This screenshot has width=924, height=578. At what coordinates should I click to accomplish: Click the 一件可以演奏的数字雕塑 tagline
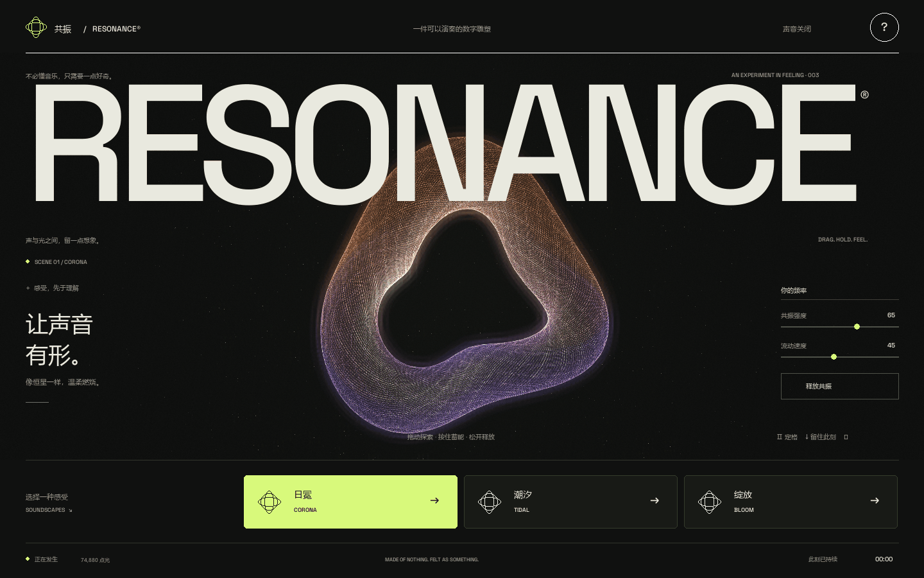pyautogui.click(x=452, y=29)
